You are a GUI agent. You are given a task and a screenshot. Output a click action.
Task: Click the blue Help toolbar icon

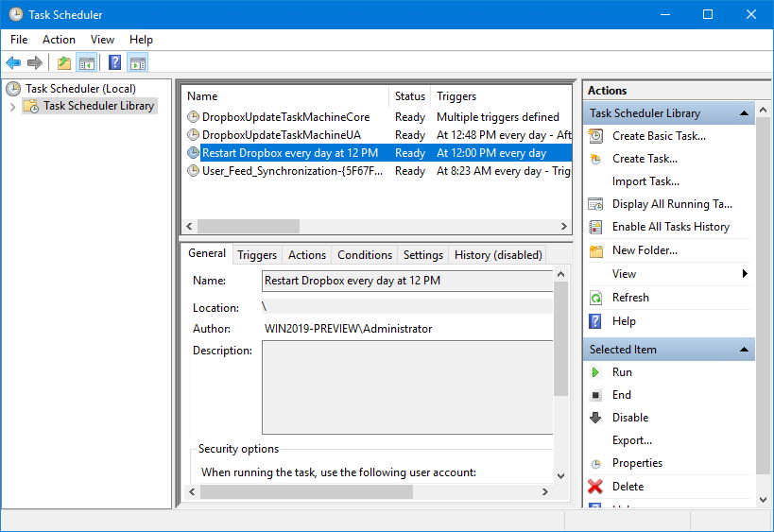point(114,62)
